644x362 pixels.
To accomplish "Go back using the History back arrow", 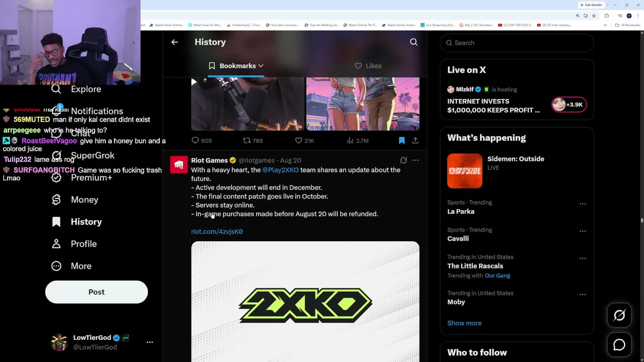I will pos(175,42).
